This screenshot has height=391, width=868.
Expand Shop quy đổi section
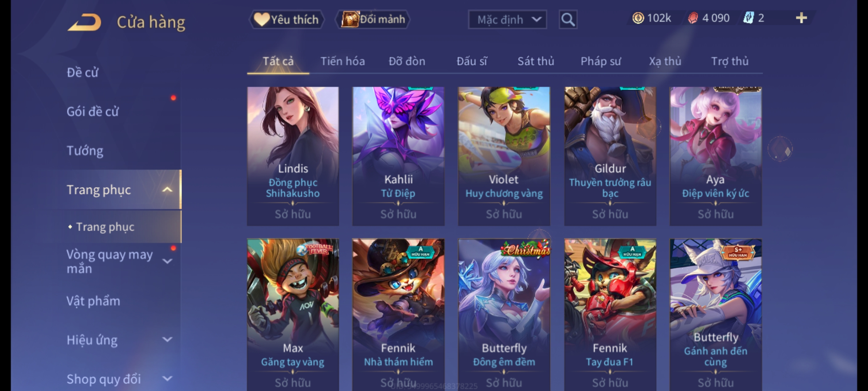tap(167, 379)
